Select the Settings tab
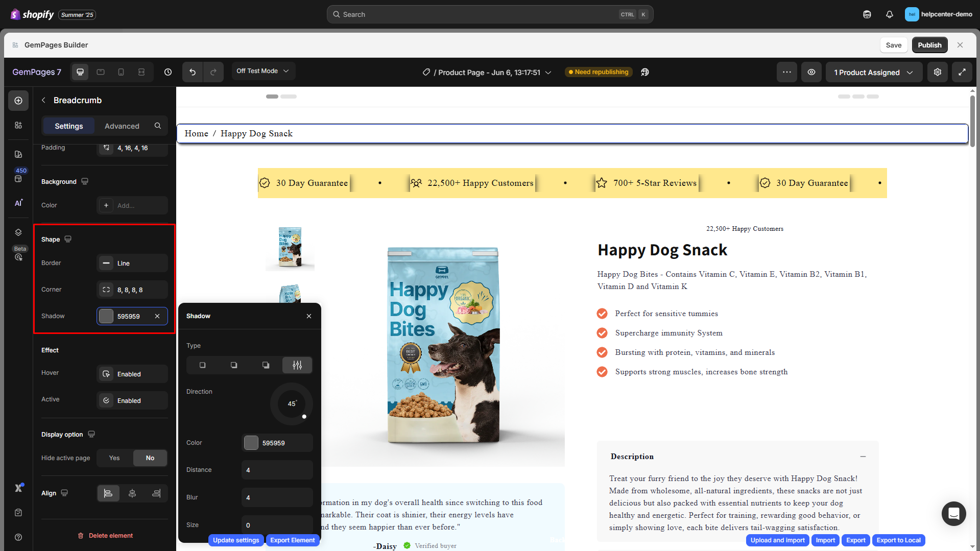This screenshot has height=551, width=980. (x=69, y=126)
